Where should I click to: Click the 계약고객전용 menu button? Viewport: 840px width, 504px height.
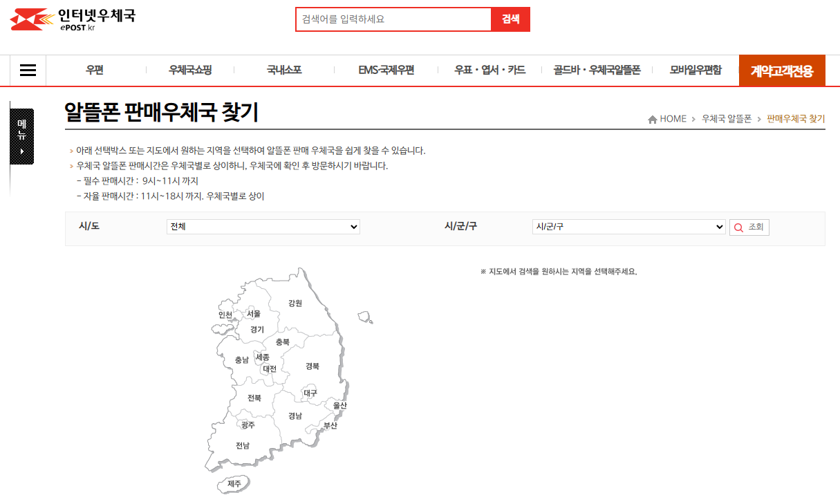click(x=782, y=70)
